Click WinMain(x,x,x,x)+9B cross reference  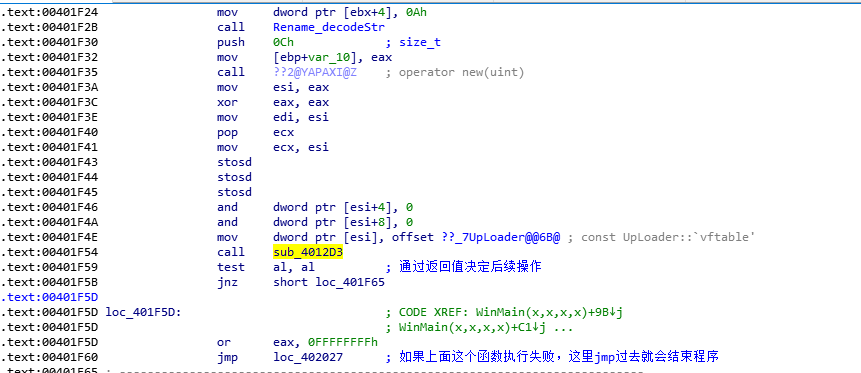pyautogui.click(x=549, y=313)
